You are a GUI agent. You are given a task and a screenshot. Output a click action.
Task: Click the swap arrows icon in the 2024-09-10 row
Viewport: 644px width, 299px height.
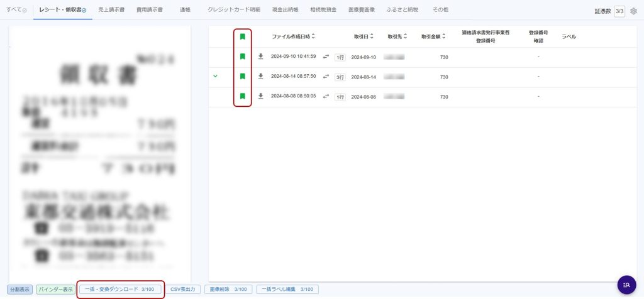tap(326, 57)
